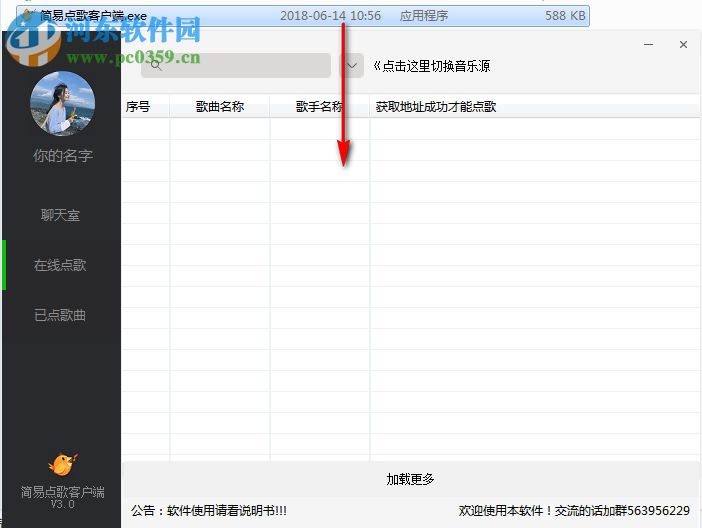The width and height of the screenshot is (702, 528).
Task: Open the 已点歌曲 list tab
Action: click(60, 315)
